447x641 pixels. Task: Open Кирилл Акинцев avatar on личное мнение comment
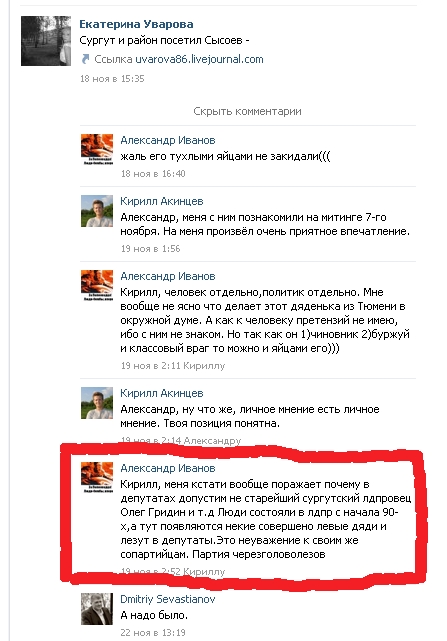[x=97, y=403]
